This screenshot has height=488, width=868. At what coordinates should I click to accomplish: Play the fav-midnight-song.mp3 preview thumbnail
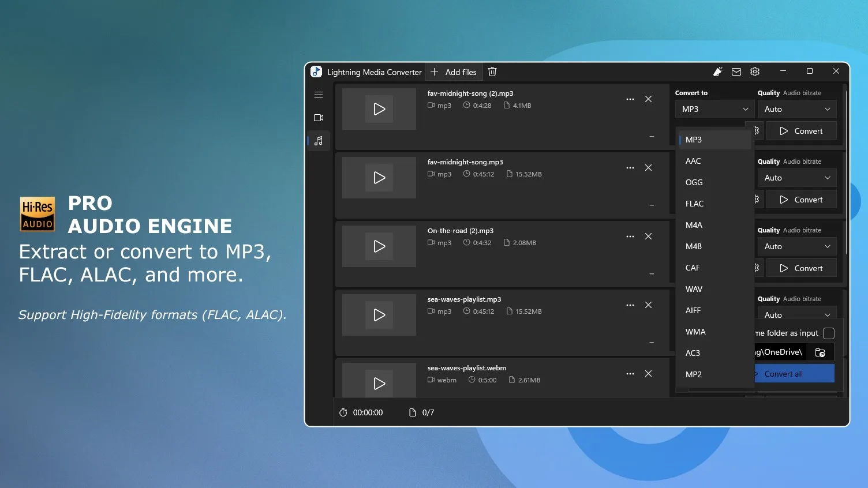379,178
